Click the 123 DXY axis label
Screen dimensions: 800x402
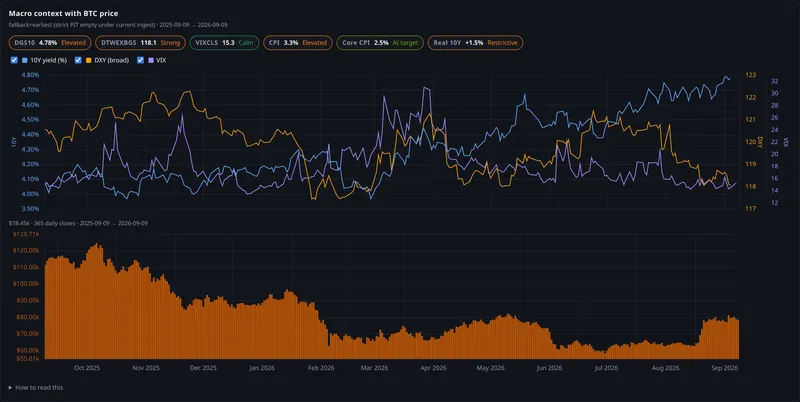[x=751, y=75]
